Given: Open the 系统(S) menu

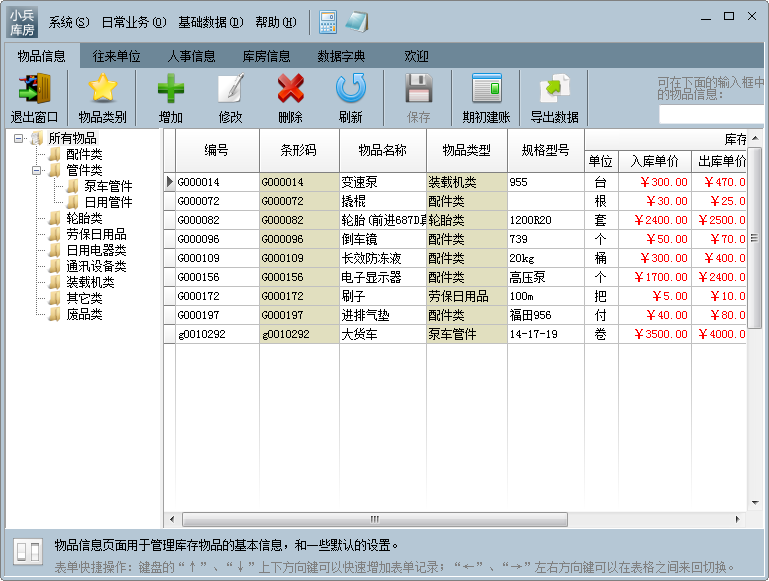Looking at the screenshot, I should point(69,23).
